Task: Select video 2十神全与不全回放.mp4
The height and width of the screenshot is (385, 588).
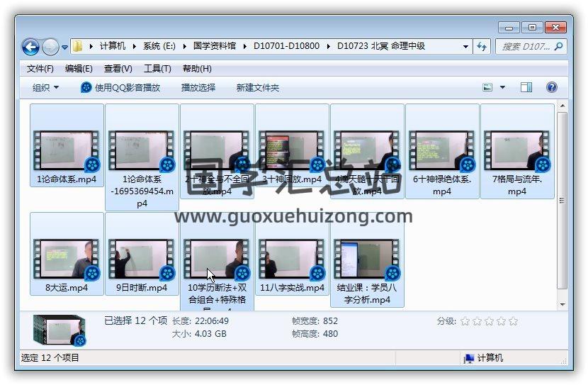Action: click(217, 151)
